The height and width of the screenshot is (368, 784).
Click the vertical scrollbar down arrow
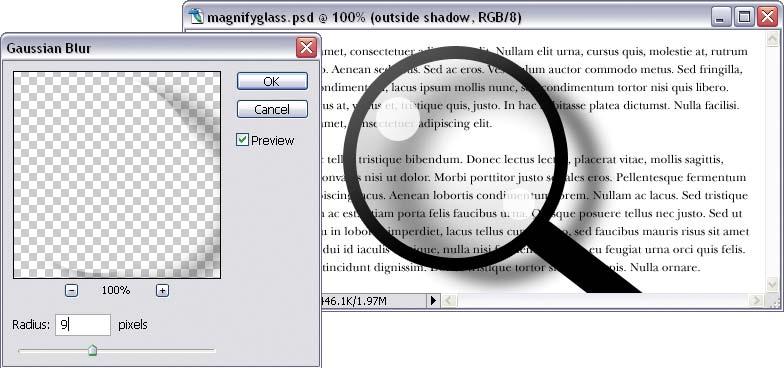[772, 284]
